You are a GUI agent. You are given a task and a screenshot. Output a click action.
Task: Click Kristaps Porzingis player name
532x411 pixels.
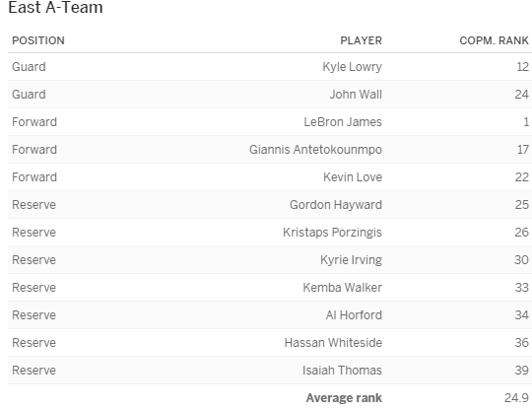pos(332,233)
